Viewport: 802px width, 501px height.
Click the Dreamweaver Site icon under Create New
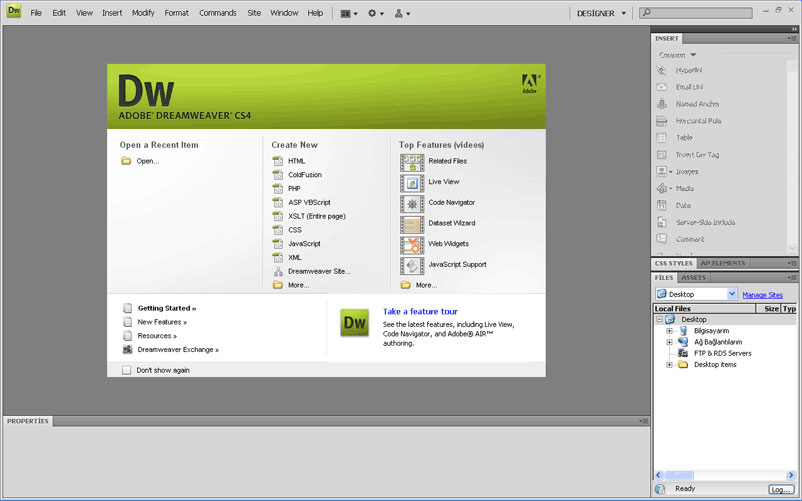[x=278, y=271]
